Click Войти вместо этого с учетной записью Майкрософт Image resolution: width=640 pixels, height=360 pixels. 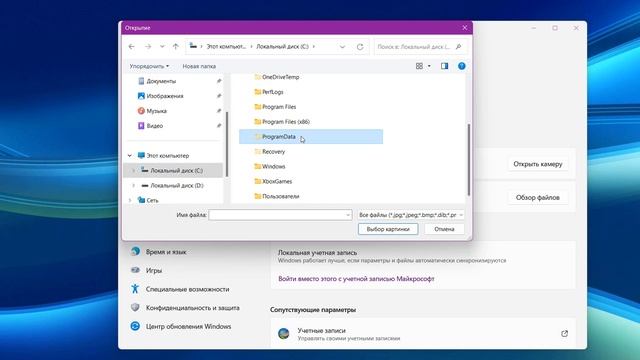point(356,279)
